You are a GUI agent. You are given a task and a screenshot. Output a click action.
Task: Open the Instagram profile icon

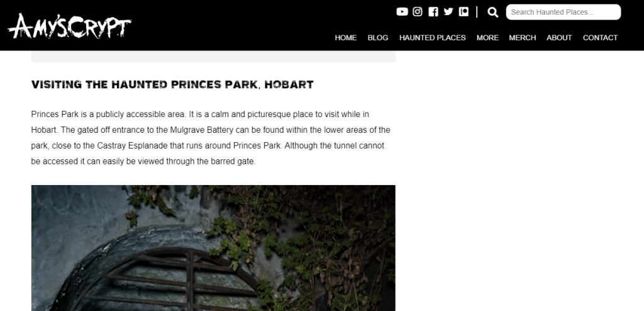(x=418, y=12)
